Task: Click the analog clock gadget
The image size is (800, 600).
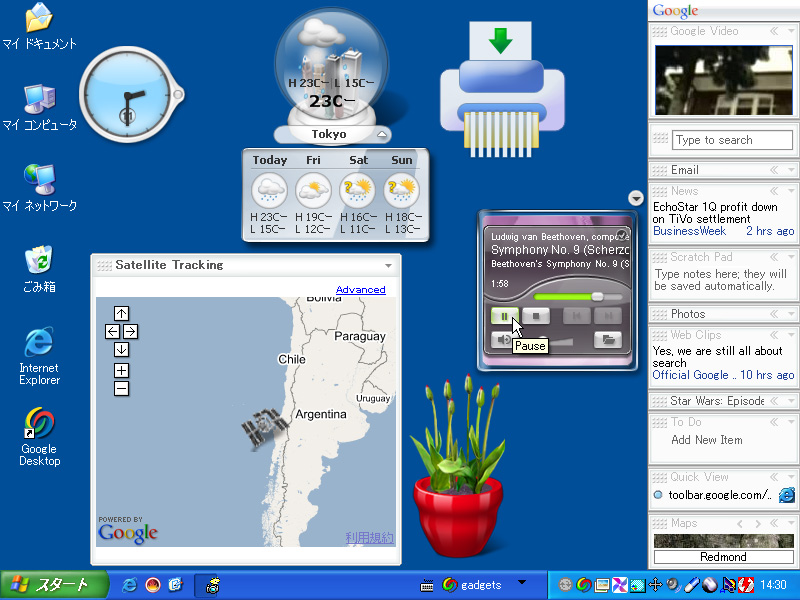Action: click(x=130, y=95)
